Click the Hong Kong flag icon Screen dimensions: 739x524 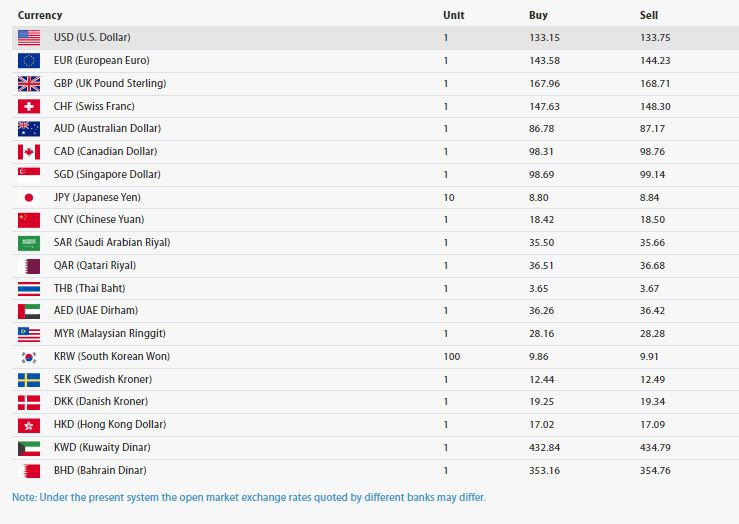pos(29,425)
